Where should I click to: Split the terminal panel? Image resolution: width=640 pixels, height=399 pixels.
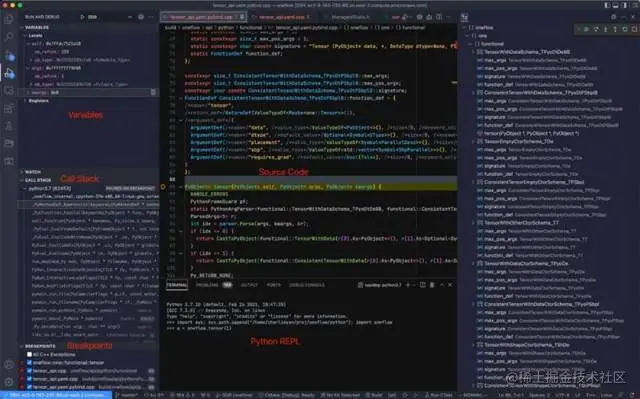(x=422, y=285)
